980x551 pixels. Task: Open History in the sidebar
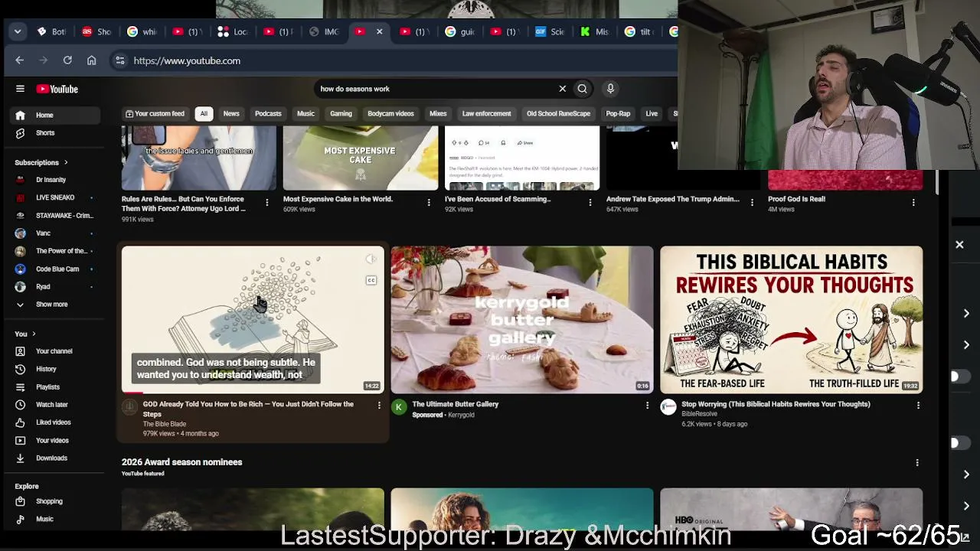[x=54, y=369]
